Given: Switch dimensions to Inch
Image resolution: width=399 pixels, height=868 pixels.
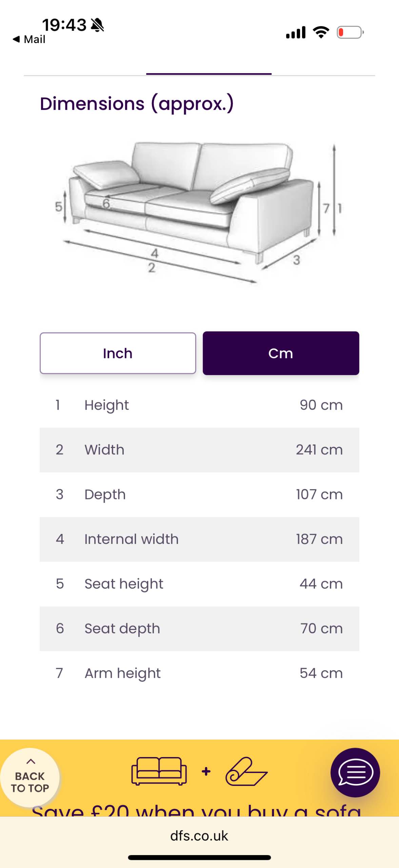Looking at the screenshot, I should click(118, 353).
